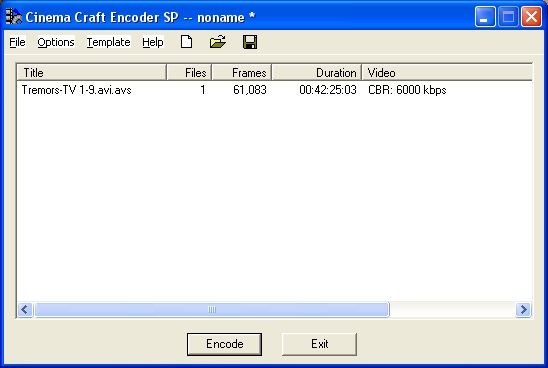Screen dimensions: 548x368
Task: Click the Files count value 1
Action: point(202,90)
